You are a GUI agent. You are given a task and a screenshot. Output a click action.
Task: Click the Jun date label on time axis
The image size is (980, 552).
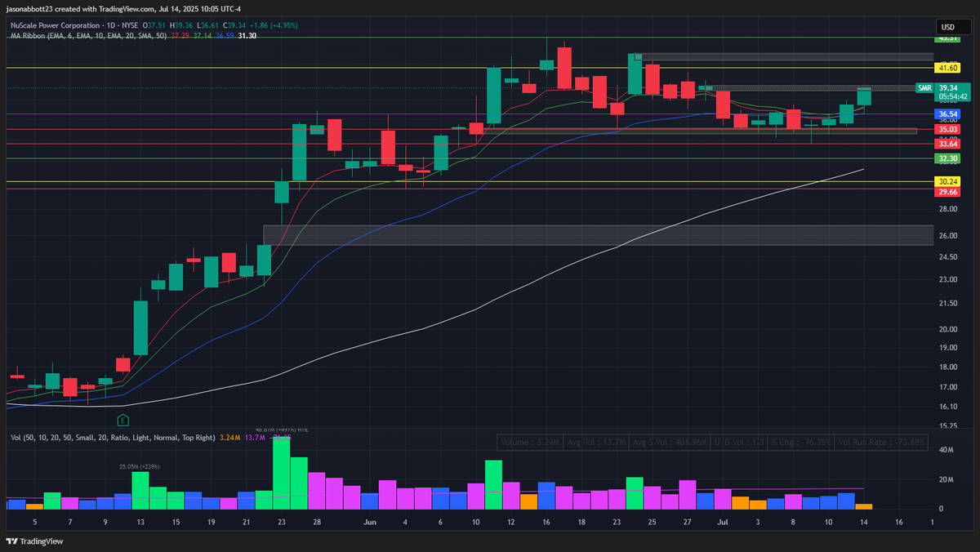370,520
